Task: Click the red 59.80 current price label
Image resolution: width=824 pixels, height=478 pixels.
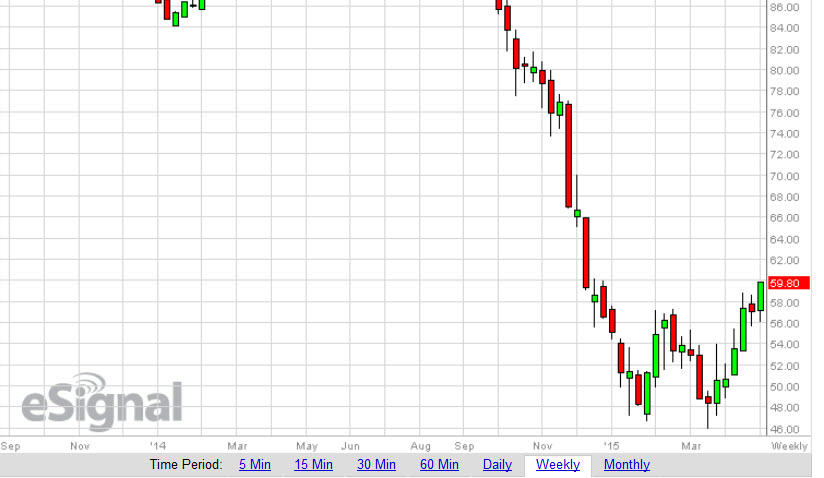Action: coord(788,283)
